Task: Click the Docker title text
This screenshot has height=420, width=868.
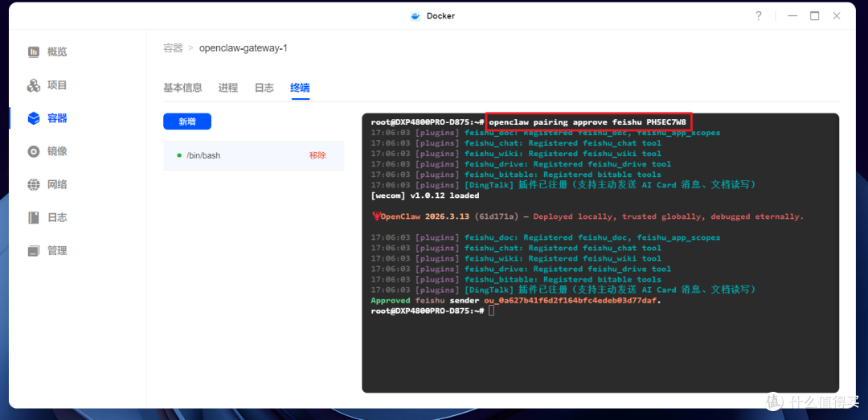Action: [x=440, y=16]
